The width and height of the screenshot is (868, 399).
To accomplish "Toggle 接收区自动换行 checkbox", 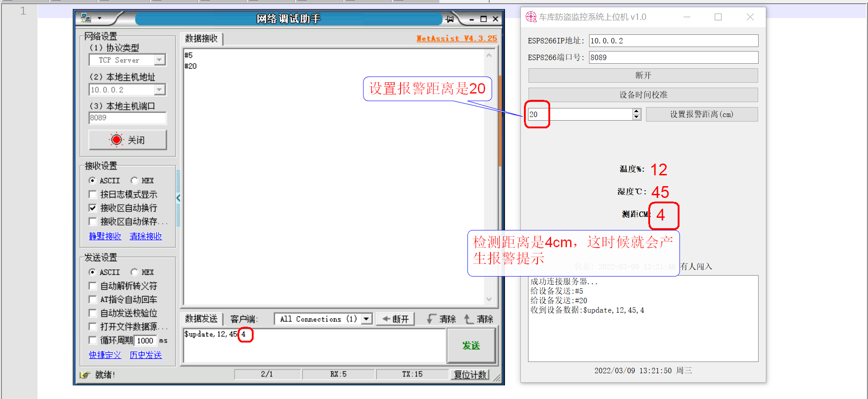I will [93, 208].
